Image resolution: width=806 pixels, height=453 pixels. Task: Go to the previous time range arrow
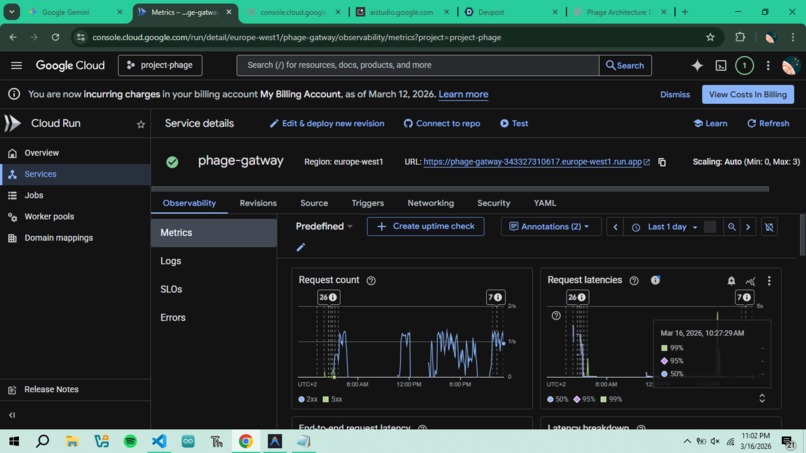click(615, 227)
